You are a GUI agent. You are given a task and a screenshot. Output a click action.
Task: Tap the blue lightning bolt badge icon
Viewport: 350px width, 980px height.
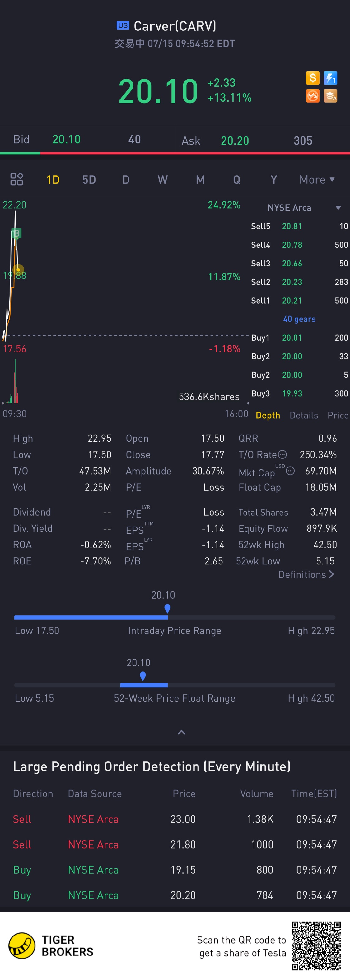pyautogui.click(x=330, y=78)
